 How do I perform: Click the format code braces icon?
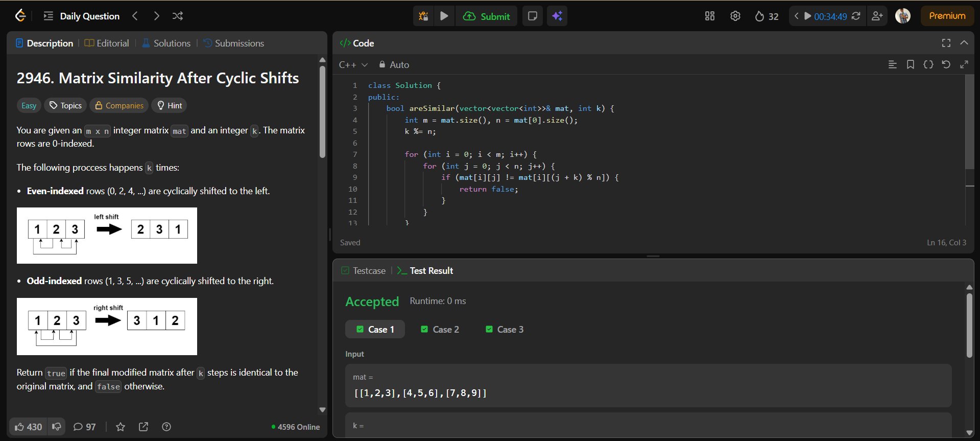click(x=928, y=64)
